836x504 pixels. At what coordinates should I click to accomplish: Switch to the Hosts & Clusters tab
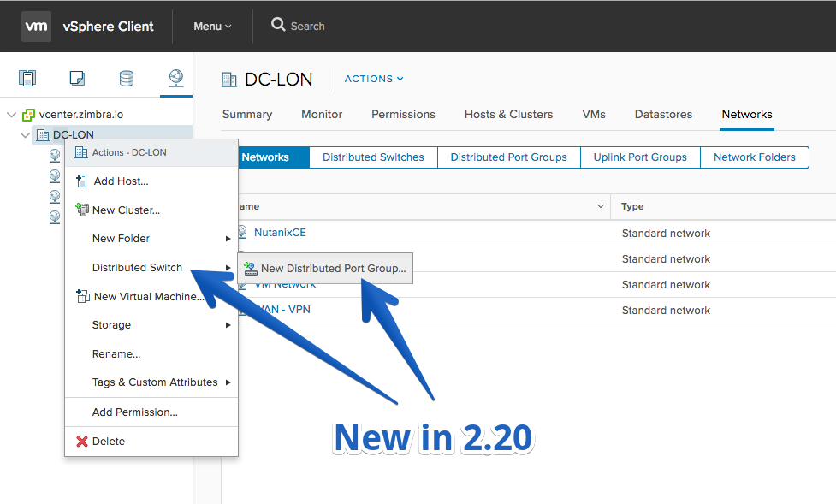click(508, 114)
